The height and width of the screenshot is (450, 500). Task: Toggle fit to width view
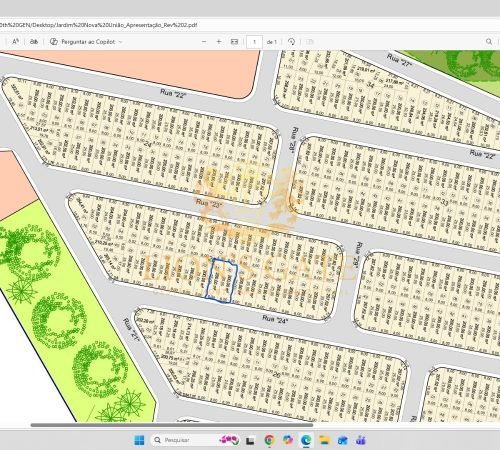coord(234,42)
